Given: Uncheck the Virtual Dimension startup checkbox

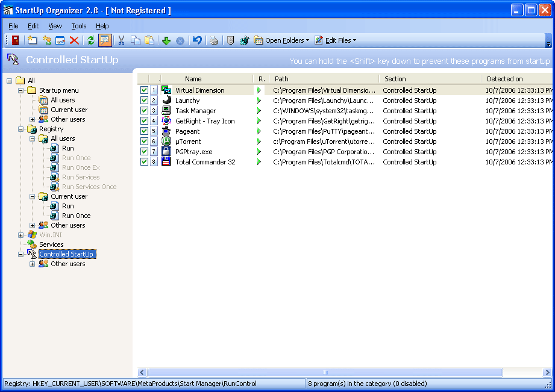Looking at the screenshot, I should 144,90.
